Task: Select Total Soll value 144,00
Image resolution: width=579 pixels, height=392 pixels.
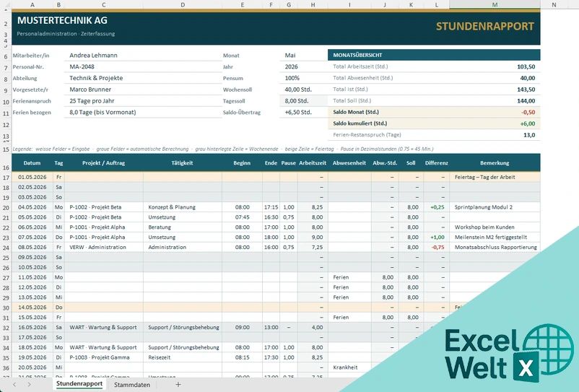Action: point(526,101)
